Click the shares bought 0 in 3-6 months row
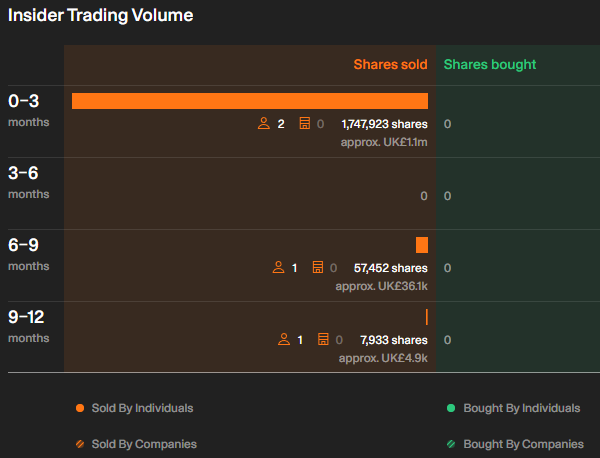The image size is (600, 458). coord(447,196)
